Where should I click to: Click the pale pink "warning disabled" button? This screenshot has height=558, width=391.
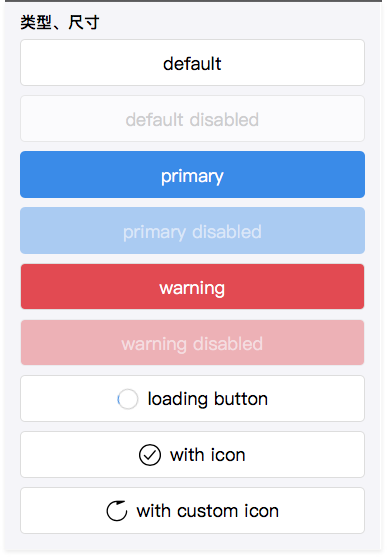(192, 342)
